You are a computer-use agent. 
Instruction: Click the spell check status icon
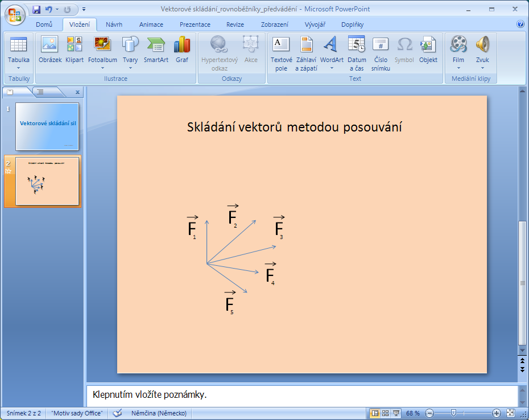(x=117, y=413)
